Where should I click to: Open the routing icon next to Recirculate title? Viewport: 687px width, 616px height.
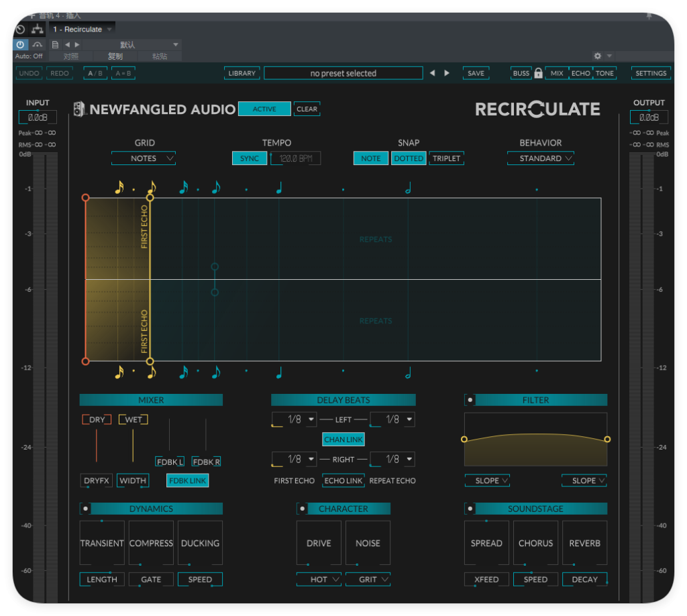pos(38,30)
